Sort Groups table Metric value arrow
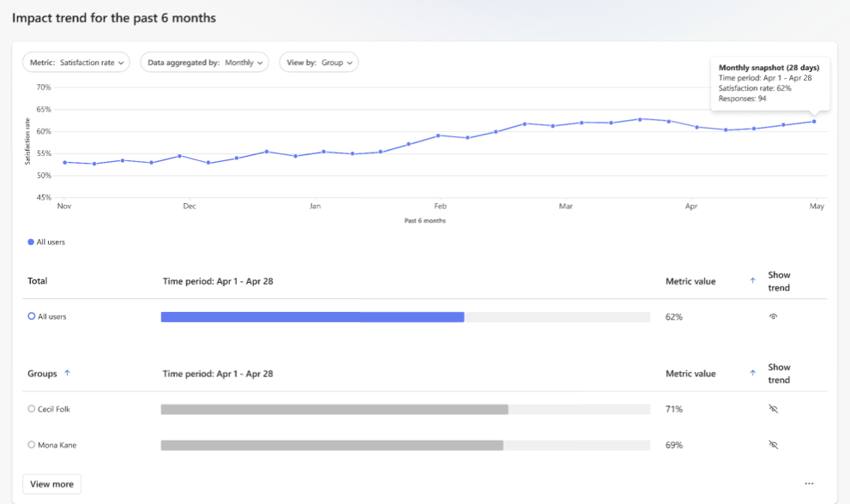Viewport: 850px width, 504px height. (752, 374)
